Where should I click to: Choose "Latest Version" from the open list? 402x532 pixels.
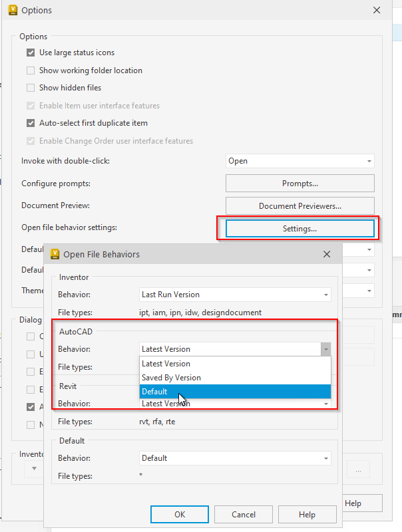click(166, 363)
